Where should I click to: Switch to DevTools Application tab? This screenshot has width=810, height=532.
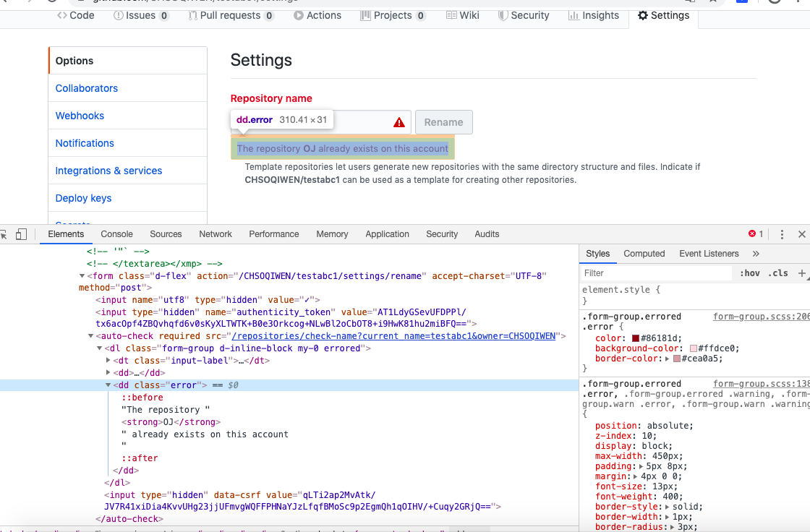[387, 234]
